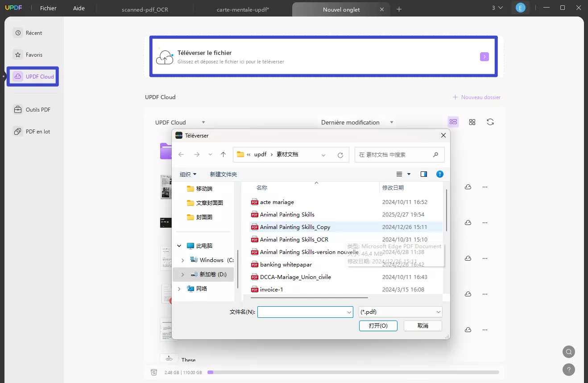Click the 打开(O) button
The height and width of the screenshot is (383, 588).
pos(378,326)
